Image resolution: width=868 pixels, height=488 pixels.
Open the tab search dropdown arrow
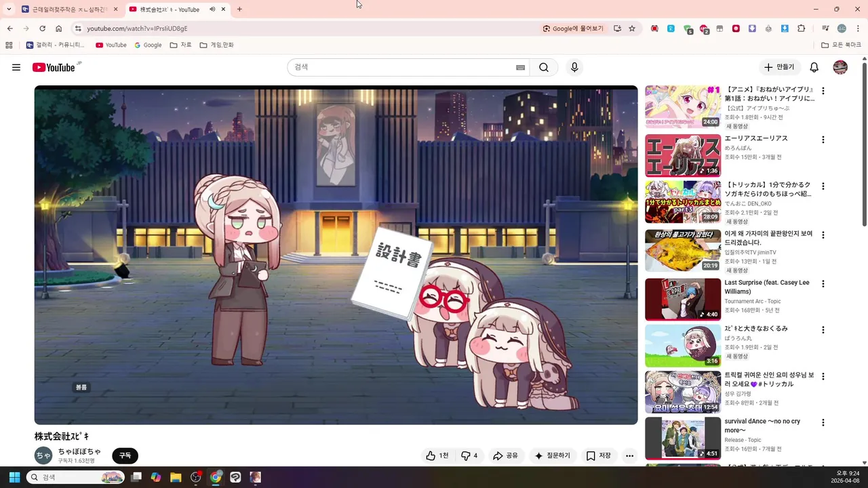click(9, 9)
